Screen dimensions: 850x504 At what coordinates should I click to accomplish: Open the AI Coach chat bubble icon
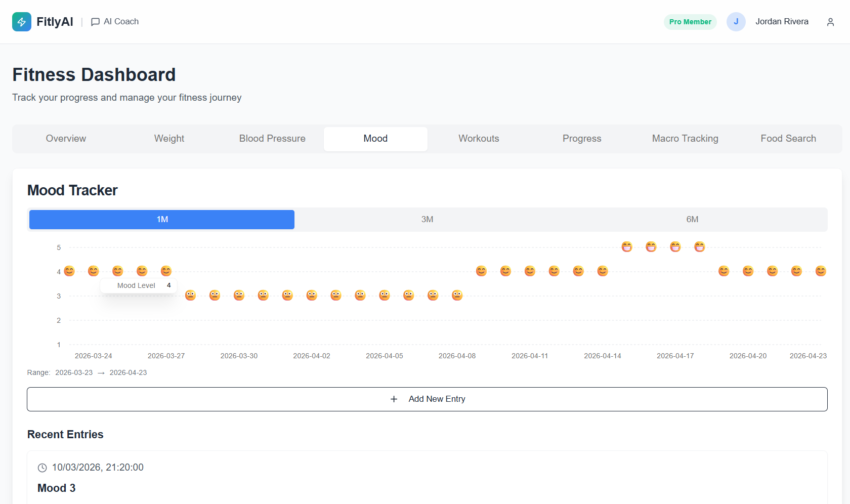(x=95, y=22)
